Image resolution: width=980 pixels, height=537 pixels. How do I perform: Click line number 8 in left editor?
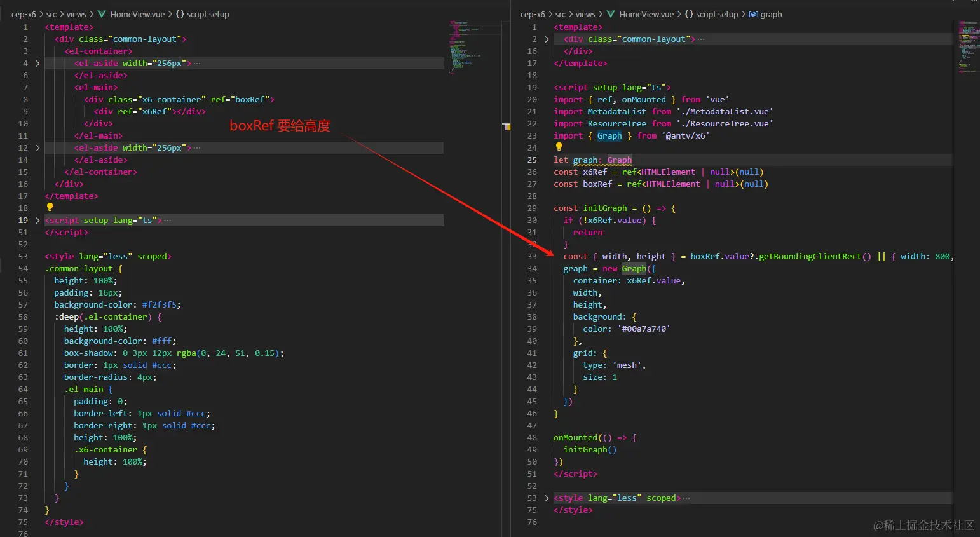25,100
